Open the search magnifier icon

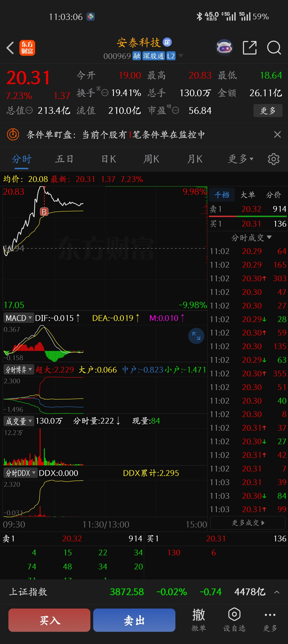[x=274, y=47]
